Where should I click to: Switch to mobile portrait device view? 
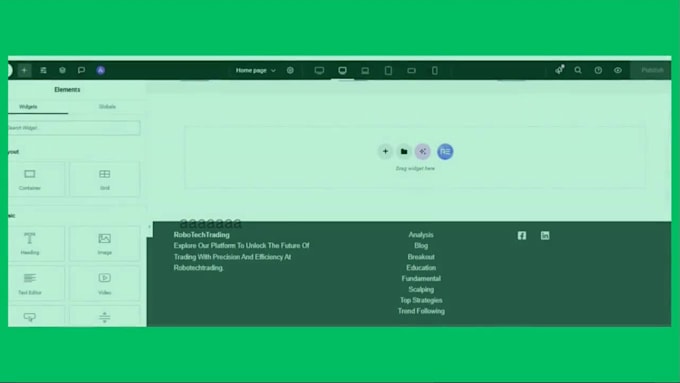pos(435,70)
